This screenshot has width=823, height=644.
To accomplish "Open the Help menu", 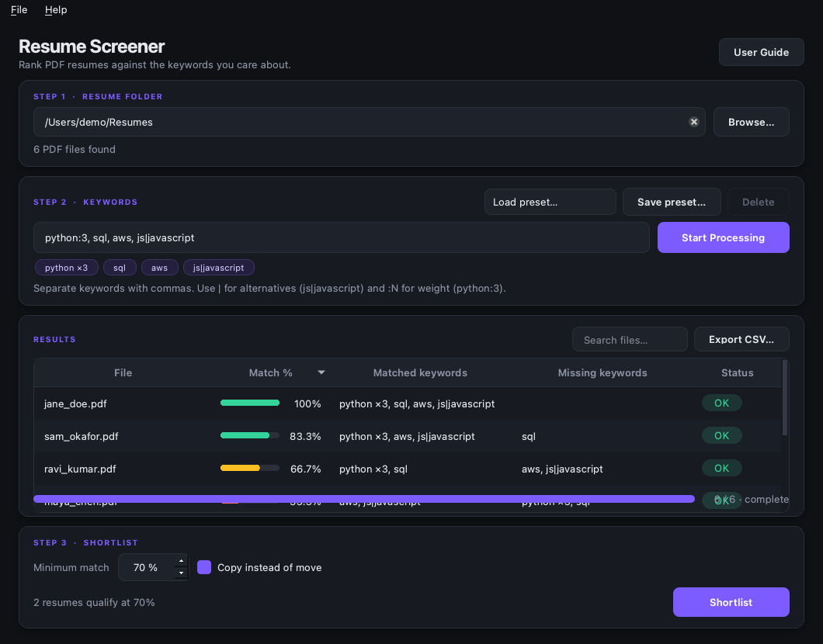I will (56, 10).
